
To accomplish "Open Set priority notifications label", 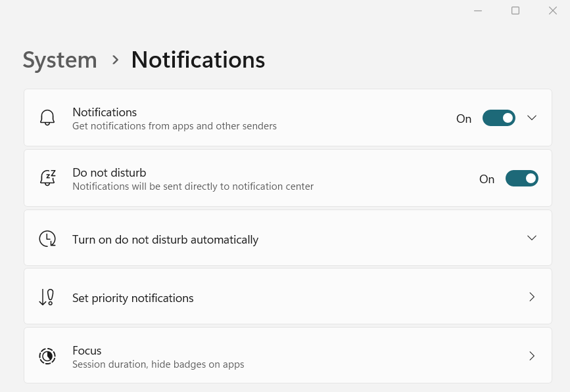I will coord(133,298).
